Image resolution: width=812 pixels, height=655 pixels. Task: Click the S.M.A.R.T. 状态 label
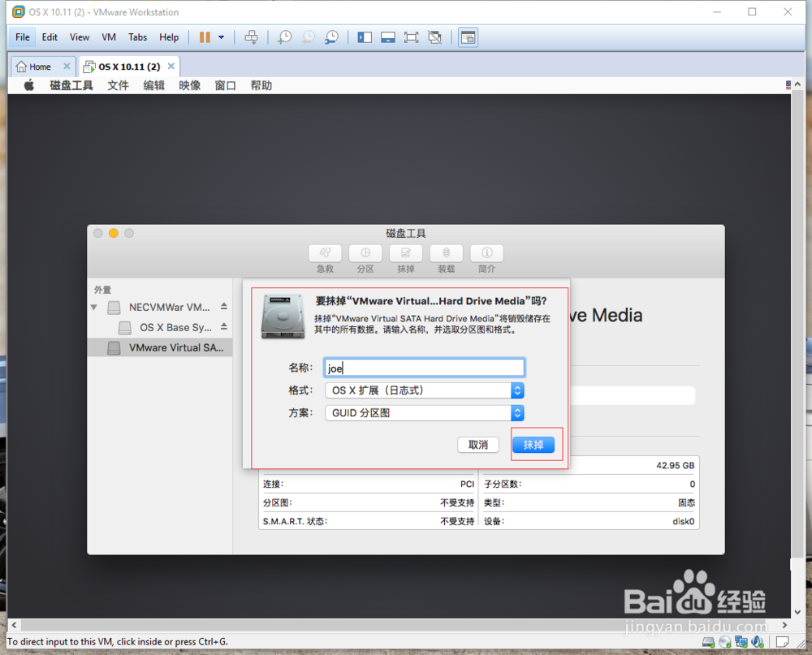pos(296,521)
